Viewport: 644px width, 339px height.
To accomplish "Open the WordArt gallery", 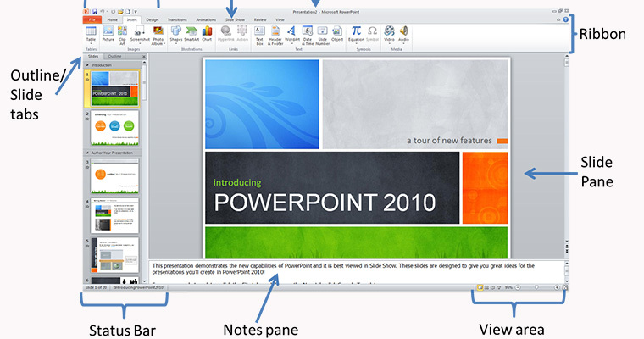I will pyautogui.click(x=292, y=35).
